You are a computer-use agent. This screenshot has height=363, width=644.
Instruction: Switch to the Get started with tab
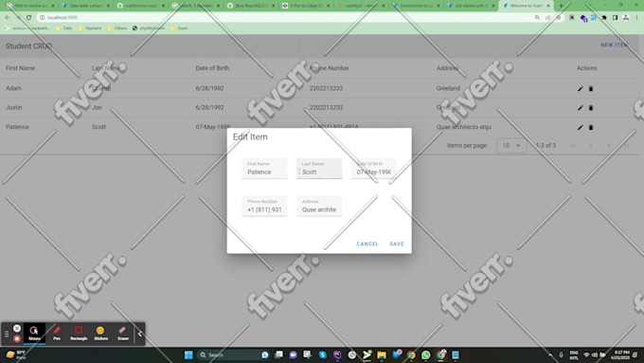[x=471, y=6]
